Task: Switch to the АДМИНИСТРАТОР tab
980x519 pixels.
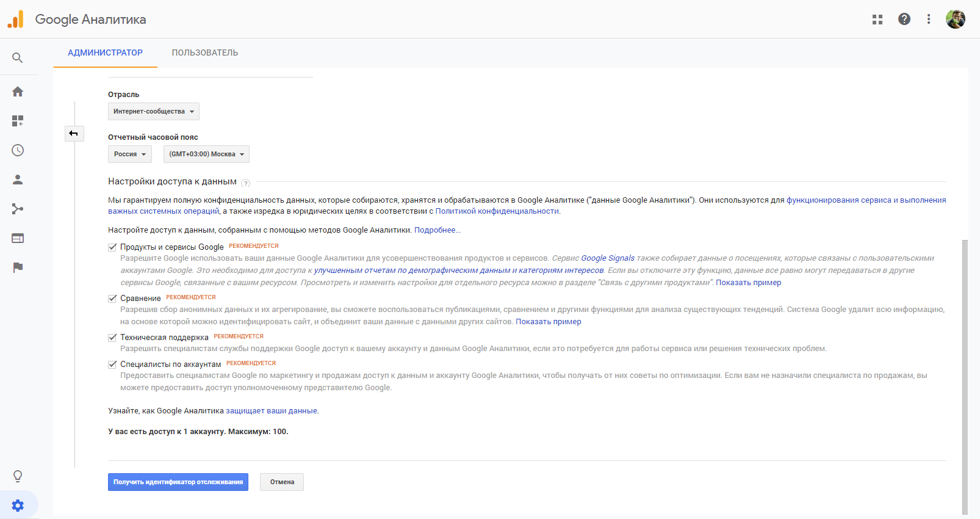Action: tap(105, 53)
